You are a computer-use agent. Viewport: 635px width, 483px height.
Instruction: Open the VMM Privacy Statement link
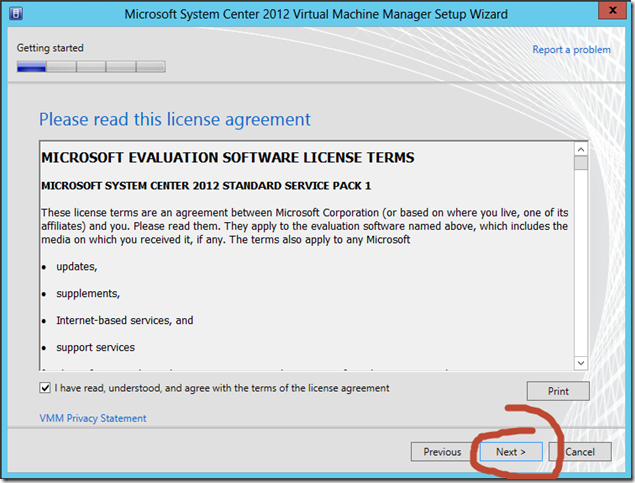click(93, 418)
